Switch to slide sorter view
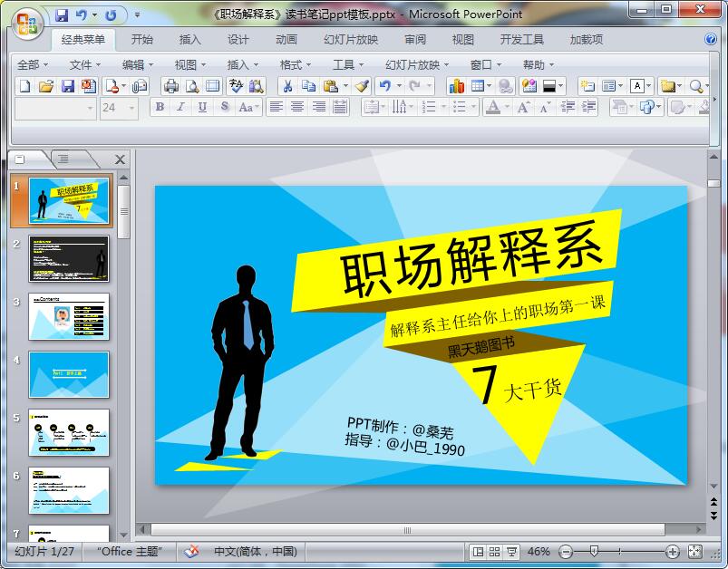The image size is (728, 569). [494, 552]
